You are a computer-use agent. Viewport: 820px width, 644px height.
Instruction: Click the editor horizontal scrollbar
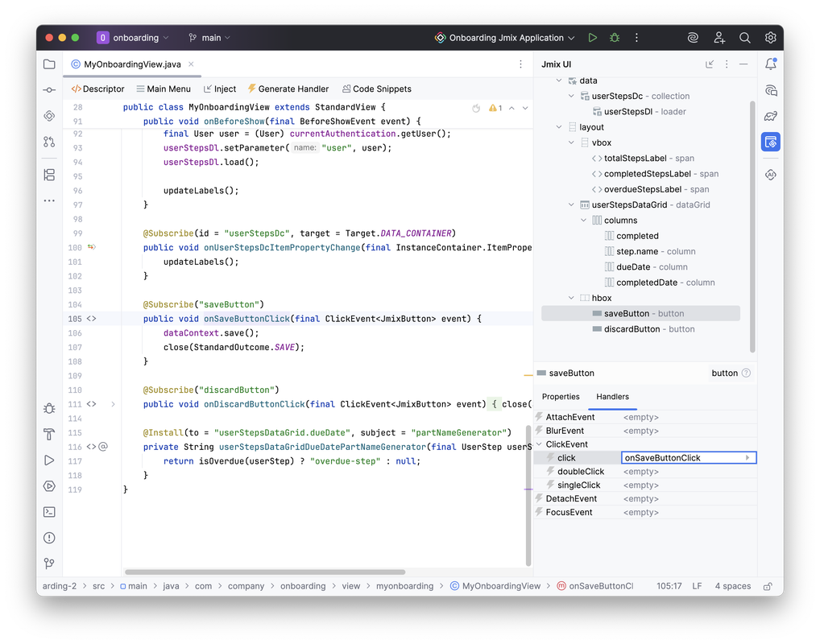pos(265,572)
